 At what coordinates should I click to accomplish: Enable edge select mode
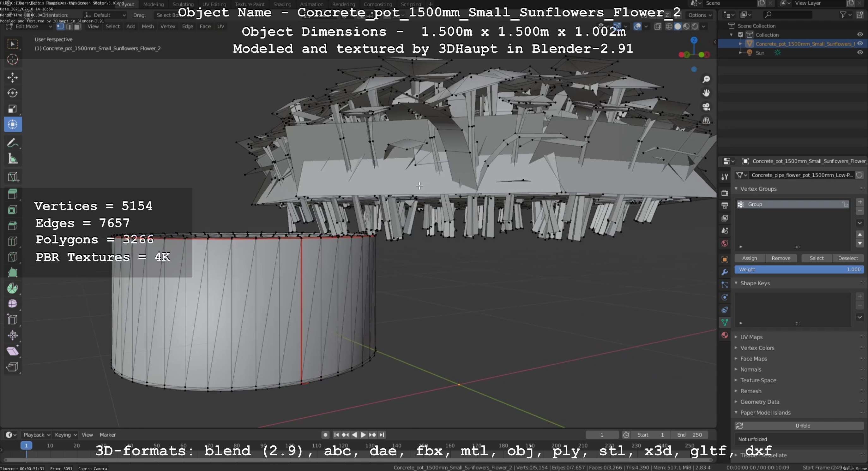(69, 27)
